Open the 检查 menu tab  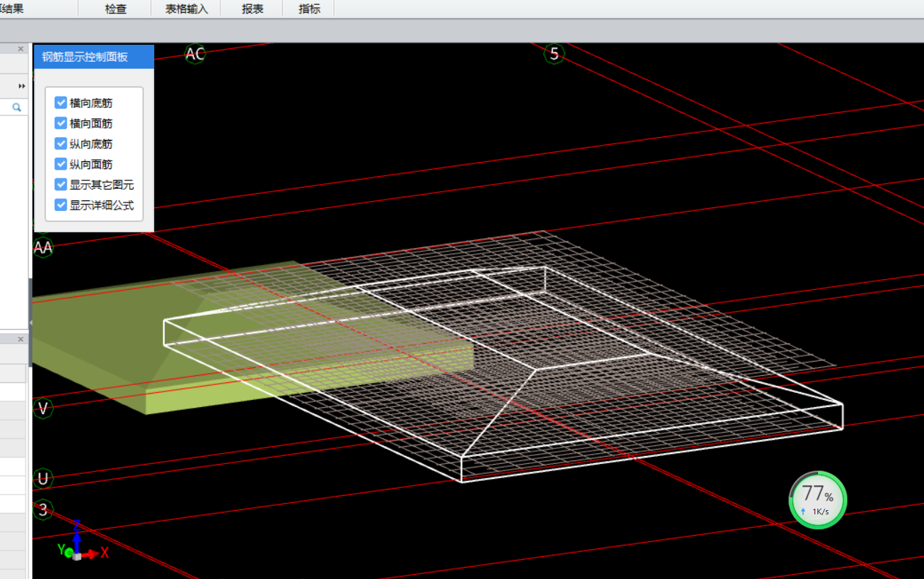click(115, 9)
